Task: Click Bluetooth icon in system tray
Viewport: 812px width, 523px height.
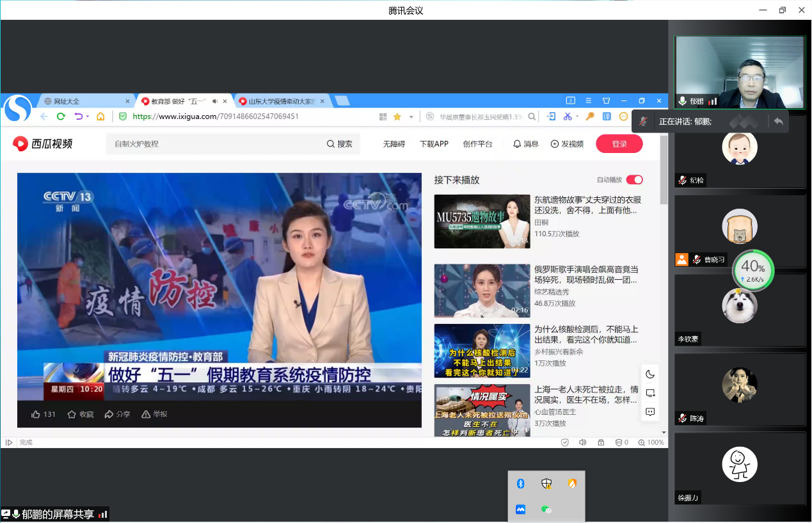Action: click(521, 484)
